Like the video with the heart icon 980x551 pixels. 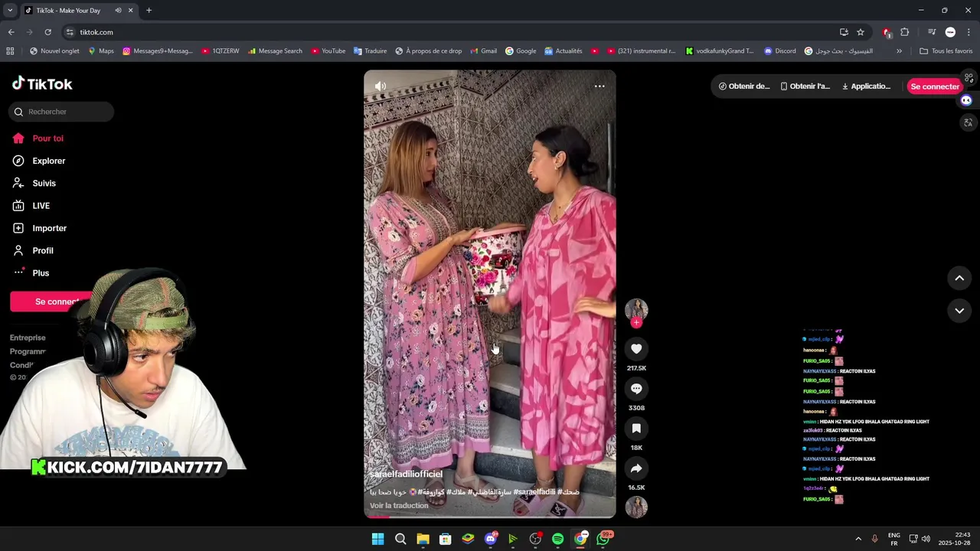point(636,349)
